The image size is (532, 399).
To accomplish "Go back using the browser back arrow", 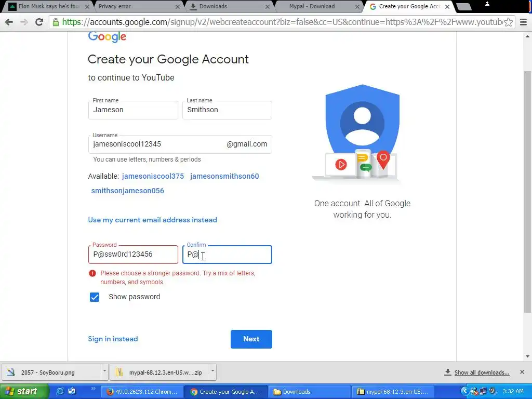I will tap(9, 22).
